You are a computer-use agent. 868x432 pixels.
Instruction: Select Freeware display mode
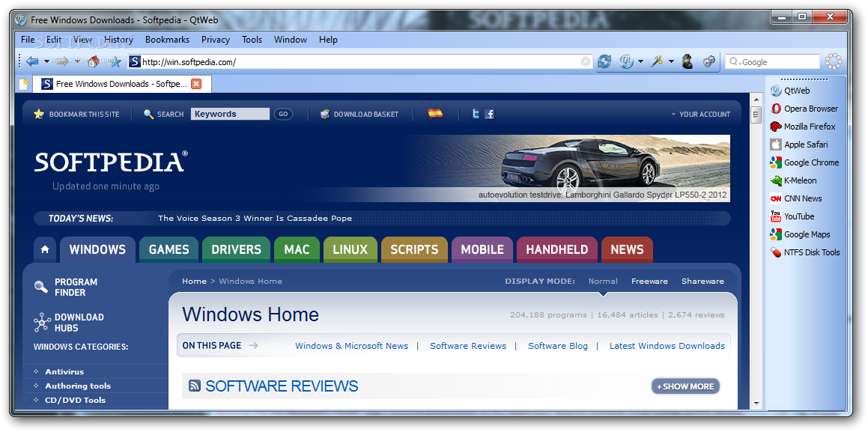click(x=649, y=281)
